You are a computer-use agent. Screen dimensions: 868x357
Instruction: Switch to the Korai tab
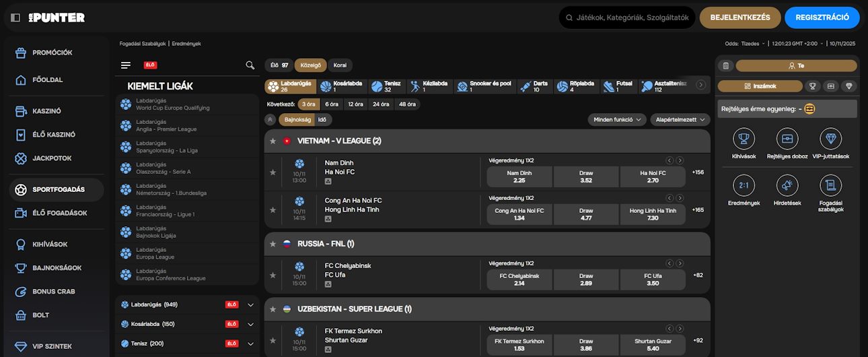coord(340,65)
